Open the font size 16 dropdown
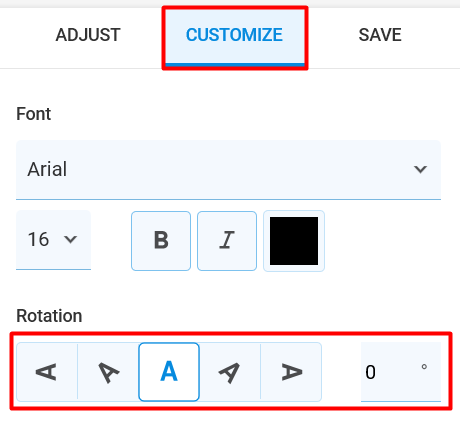The width and height of the screenshot is (460, 423). [53, 240]
